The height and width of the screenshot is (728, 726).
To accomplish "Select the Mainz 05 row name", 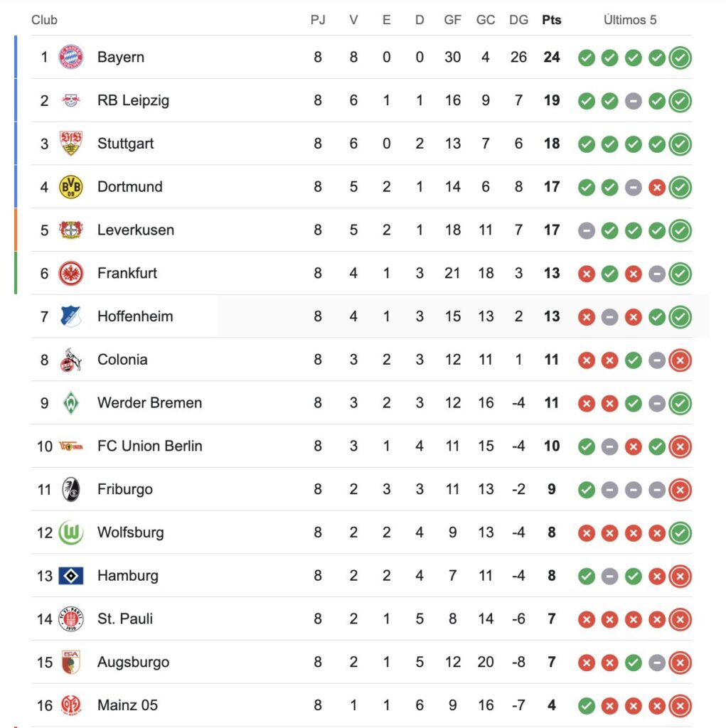I will [127, 705].
